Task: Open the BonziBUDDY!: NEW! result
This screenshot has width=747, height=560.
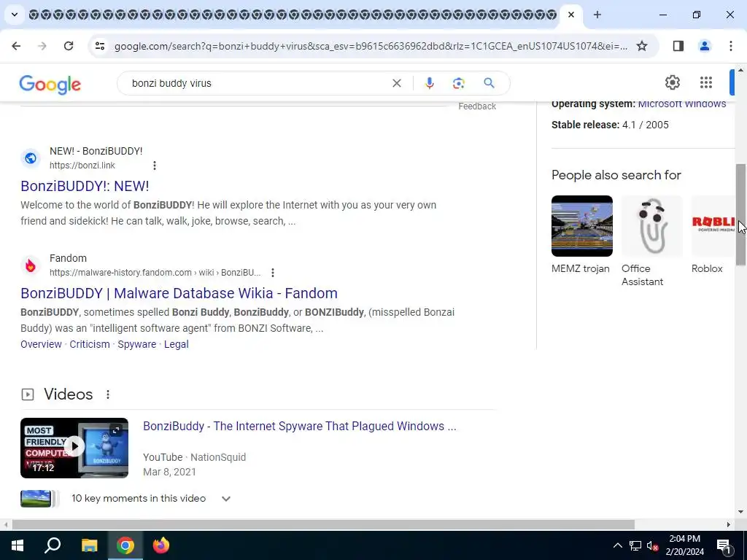Action: click(x=85, y=186)
